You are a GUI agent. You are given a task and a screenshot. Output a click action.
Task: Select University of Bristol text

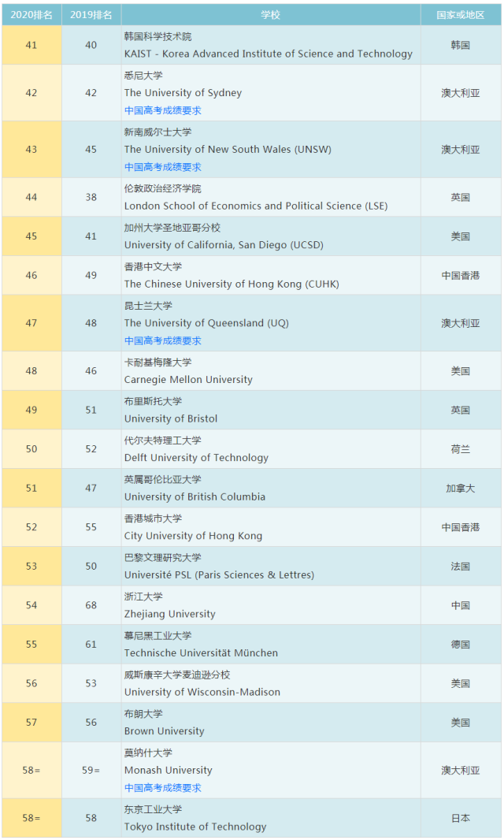point(171,419)
